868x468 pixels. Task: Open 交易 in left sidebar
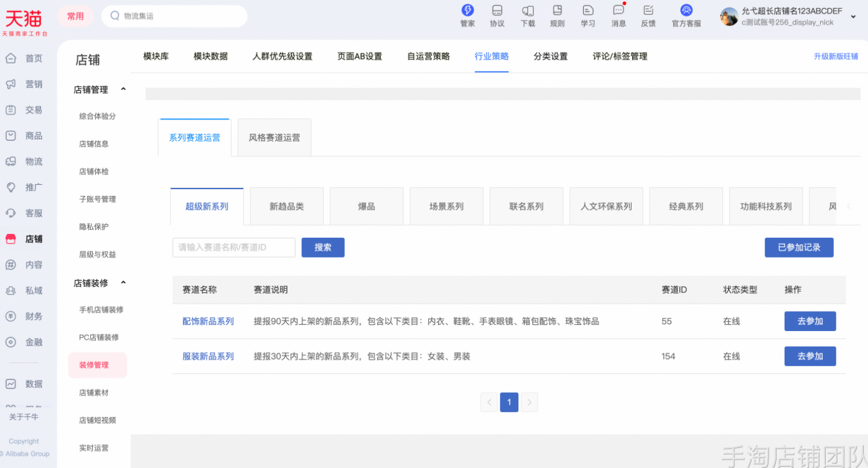click(24, 110)
